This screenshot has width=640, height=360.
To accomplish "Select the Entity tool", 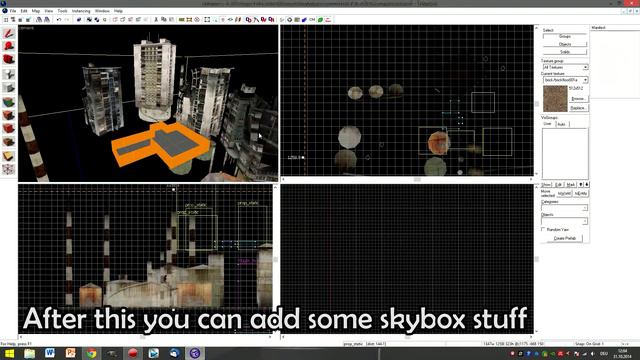I will point(9,74).
